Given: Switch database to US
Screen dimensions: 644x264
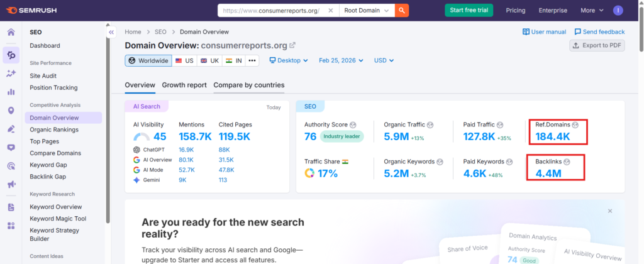Looking at the screenshot, I should click(x=184, y=60).
